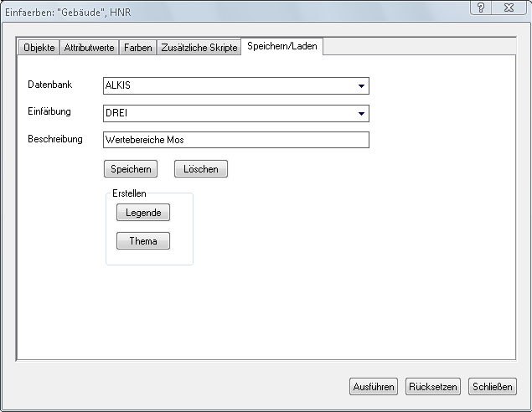This screenshot has width=532, height=412.
Task: Open the Attributwerte tab
Action: coord(89,48)
